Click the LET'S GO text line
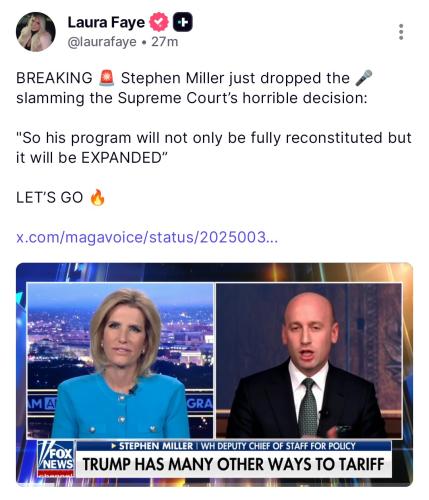This screenshot has height=500, width=429. (49, 198)
